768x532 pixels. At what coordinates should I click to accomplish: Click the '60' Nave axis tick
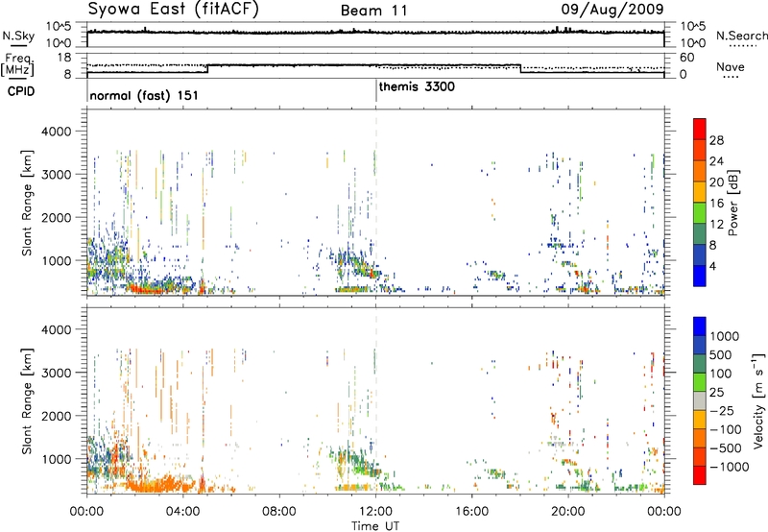click(687, 58)
